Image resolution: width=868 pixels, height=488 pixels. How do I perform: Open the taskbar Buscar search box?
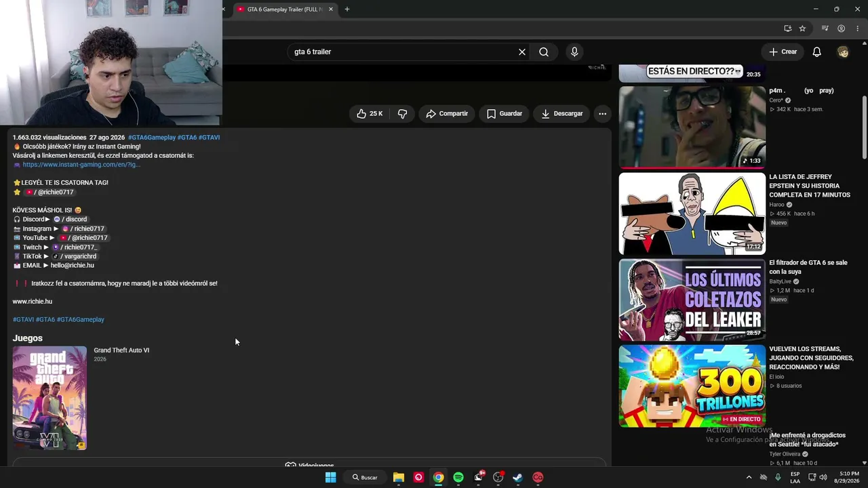tap(365, 477)
